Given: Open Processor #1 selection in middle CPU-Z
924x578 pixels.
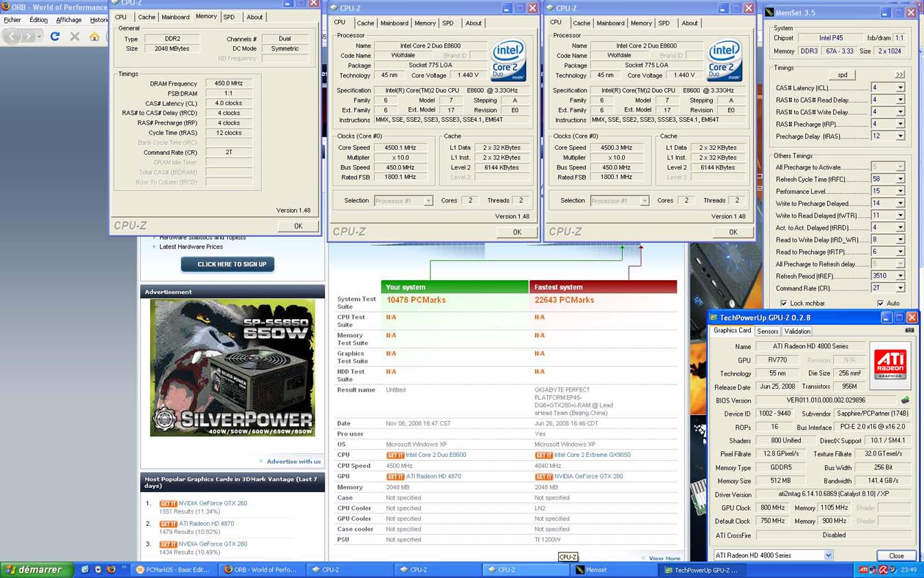Looking at the screenshot, I should point(404,201).
